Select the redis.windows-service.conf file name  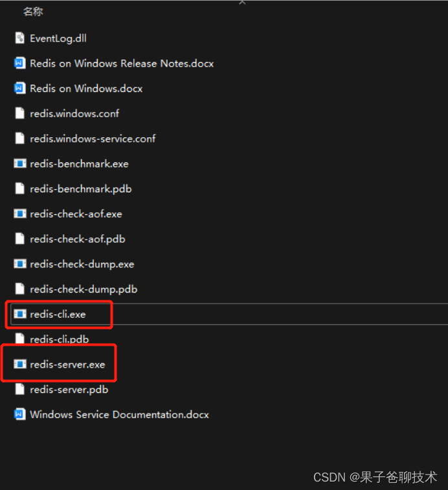[x=93, y=139]
